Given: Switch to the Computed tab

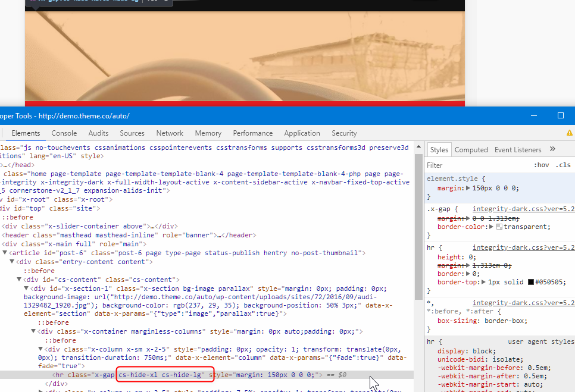Looking at the screenshot, I should point(471,150).
